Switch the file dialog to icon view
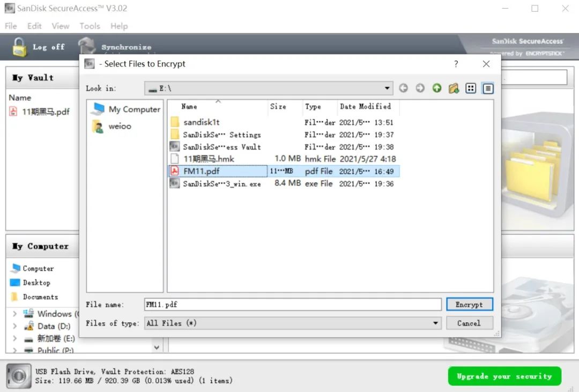579x392 pixels. (x=471, y=88)
